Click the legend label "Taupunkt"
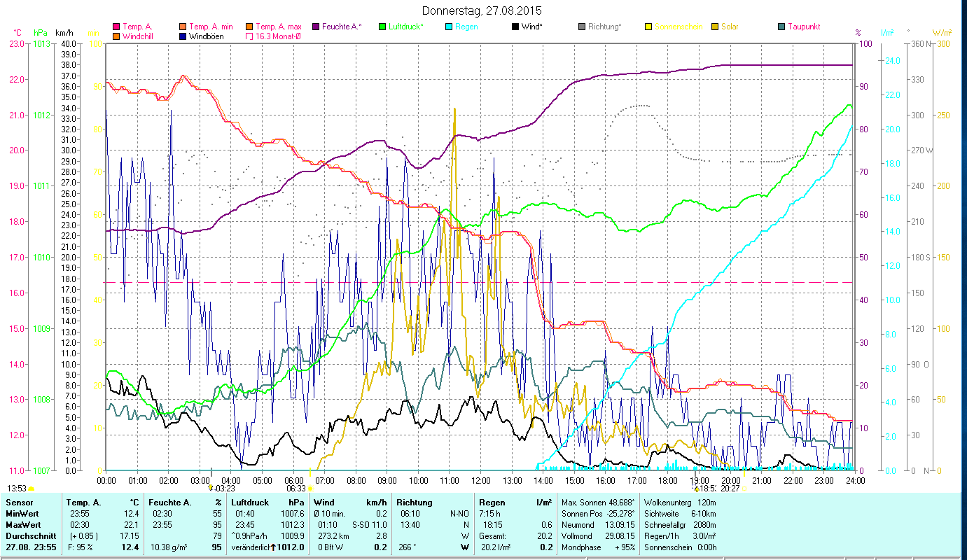Screen dimensions: 967x560 [804, 27]
